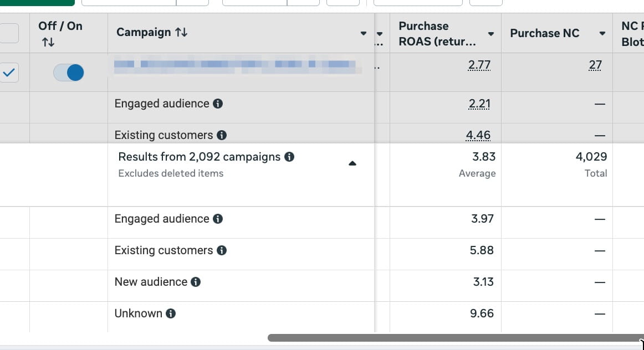Tick the select-all checkbox in table header

coord(9,33)
